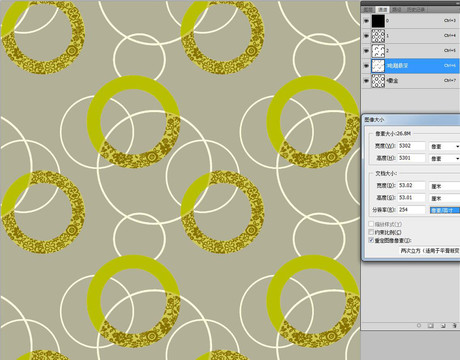Enable 约束比例 (Constrain Proportions) checkbox
This screenshot has width=460, height=360.
371,232
